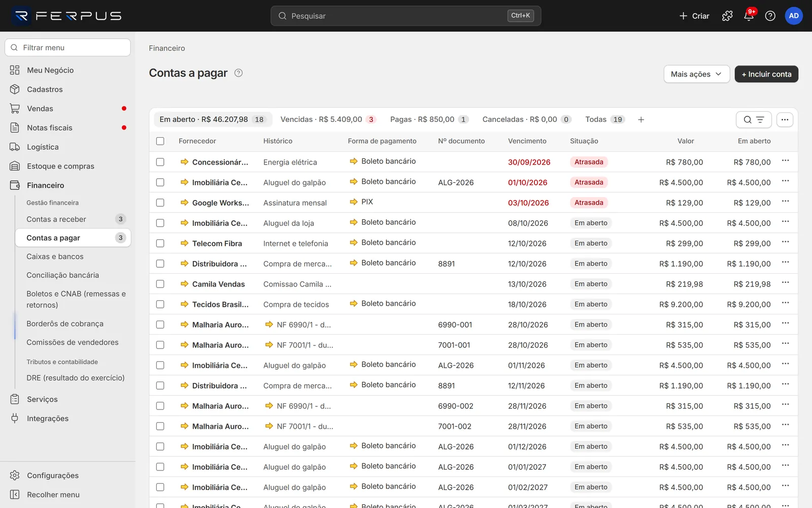
Task: Click the Criar button in top bar
Action: 694,16
